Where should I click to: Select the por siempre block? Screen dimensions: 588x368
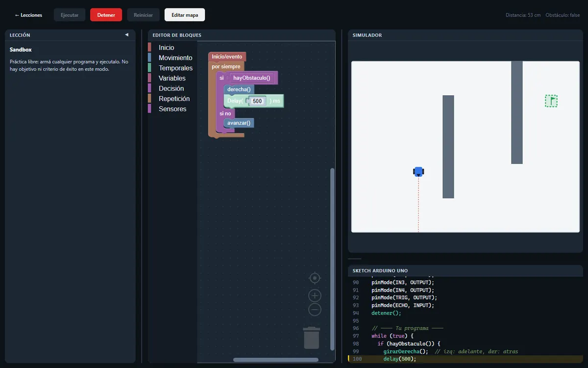(226, 66)
